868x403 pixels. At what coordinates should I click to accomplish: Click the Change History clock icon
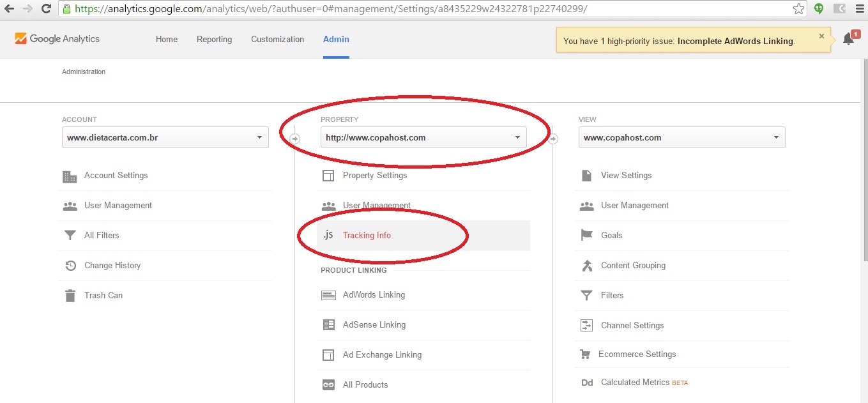tap(70, 266)
